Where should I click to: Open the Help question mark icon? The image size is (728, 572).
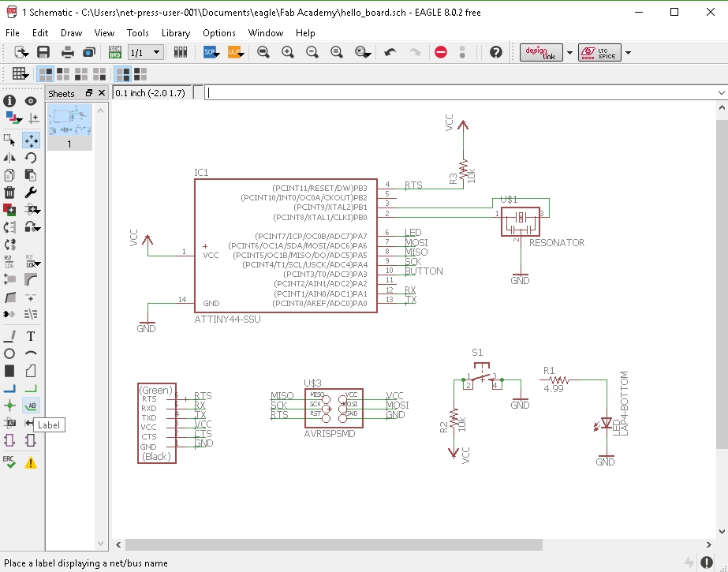click(x=496, y=52)
